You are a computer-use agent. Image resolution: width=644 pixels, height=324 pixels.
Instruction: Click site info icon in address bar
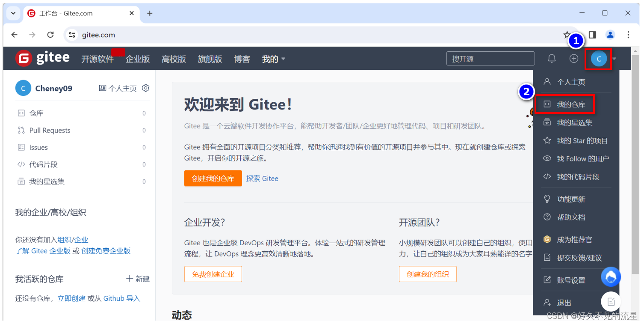pyautogui.click(x=72, y=35)
